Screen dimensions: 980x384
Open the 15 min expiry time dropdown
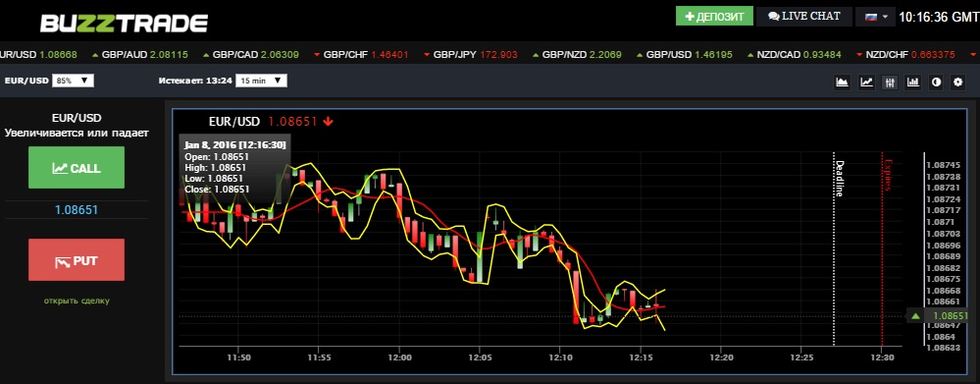coord(261,81)
